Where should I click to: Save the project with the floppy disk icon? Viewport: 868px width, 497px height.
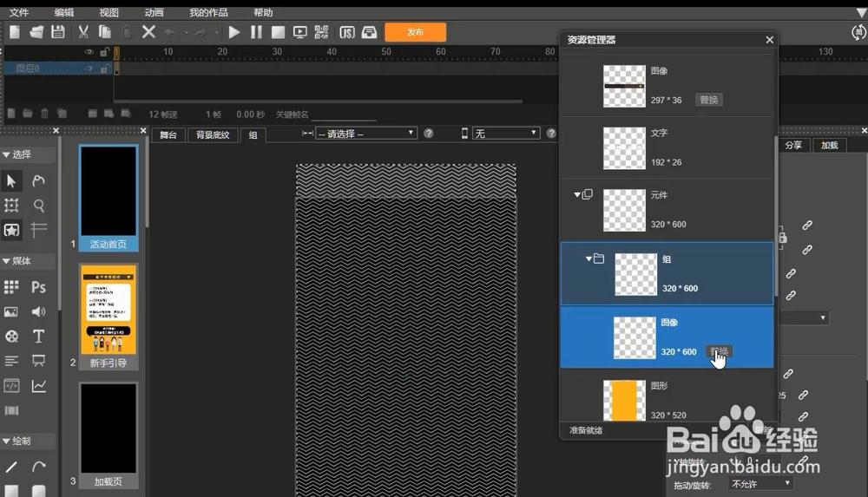point(57,32)
